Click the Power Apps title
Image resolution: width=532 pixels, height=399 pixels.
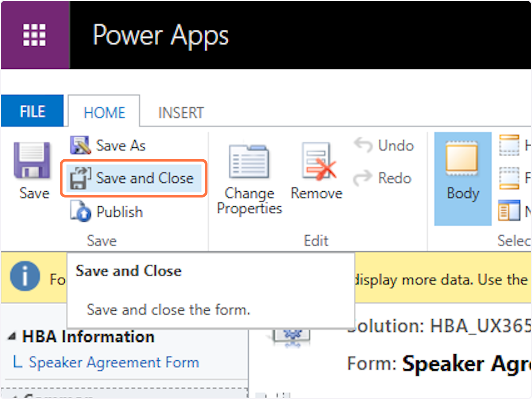pyautogui.click(x=161, y=35)
